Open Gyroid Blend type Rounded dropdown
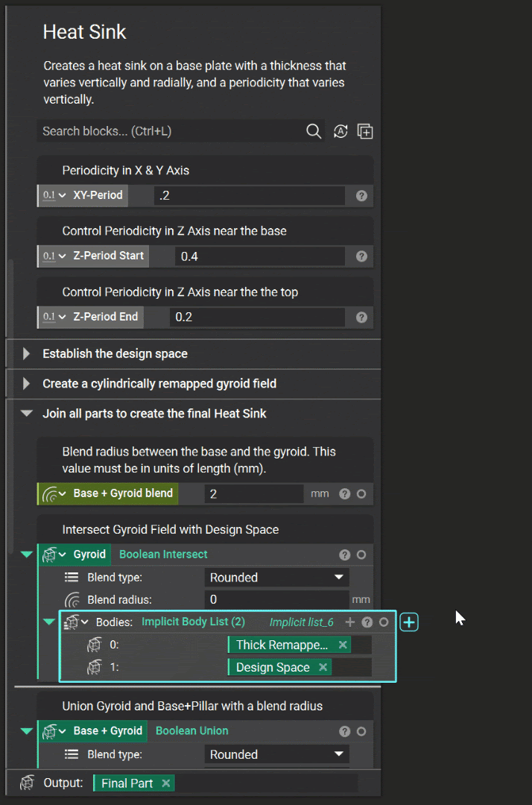This screenshot has width=532, height=805. [276, 578]
